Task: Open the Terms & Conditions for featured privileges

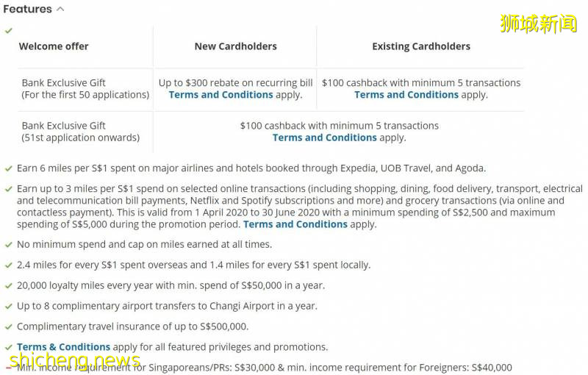Action: [63, 347]
